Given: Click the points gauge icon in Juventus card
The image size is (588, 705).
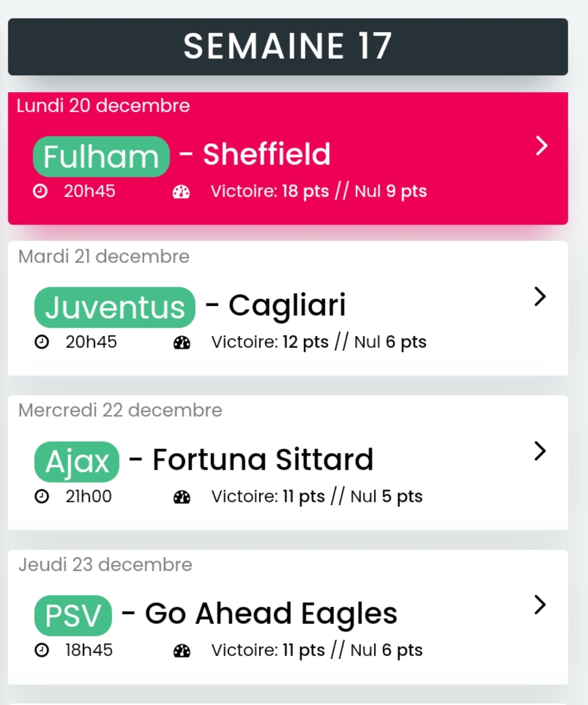Looking at the screenshot, I should tap(182, 343).
